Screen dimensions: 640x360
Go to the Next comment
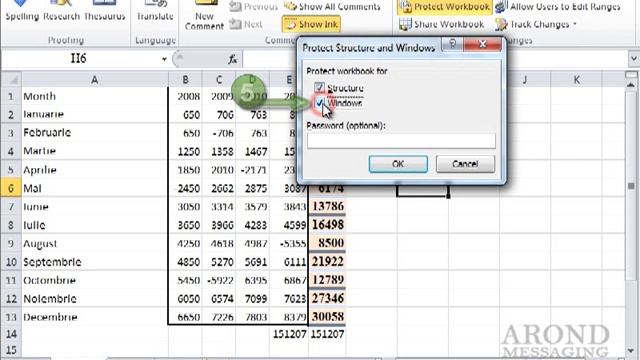pos(246,24)
